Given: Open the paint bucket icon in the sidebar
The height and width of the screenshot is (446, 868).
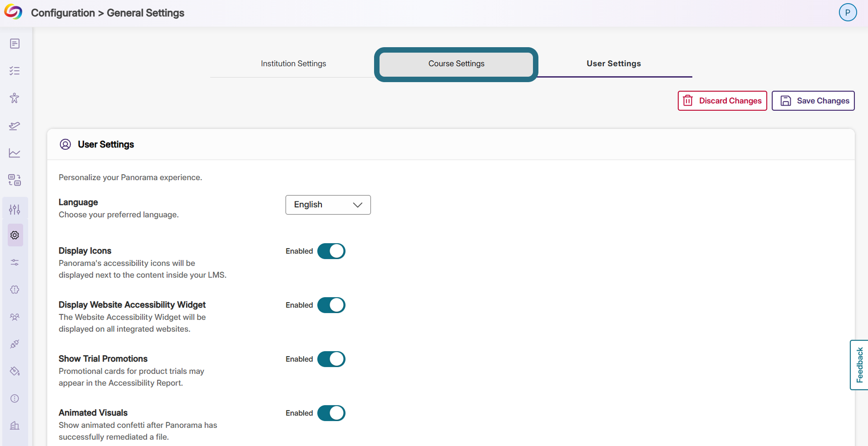Looking at the screenshot, I should 15,371.
